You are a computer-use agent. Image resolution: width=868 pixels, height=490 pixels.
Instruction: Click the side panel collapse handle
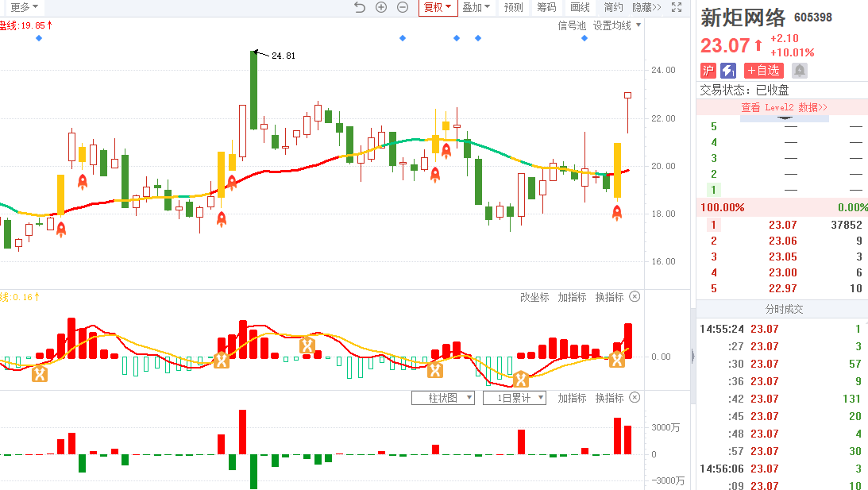692,356
